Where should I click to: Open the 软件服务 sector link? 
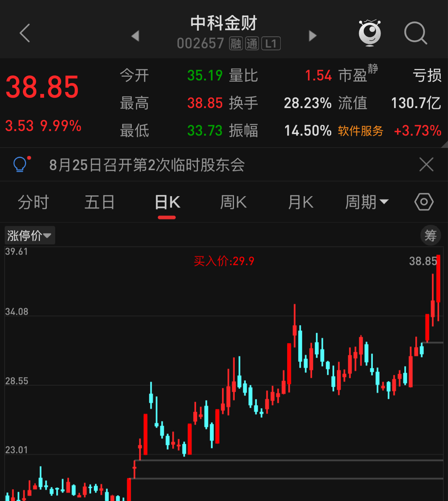click(x=360, y=131)
